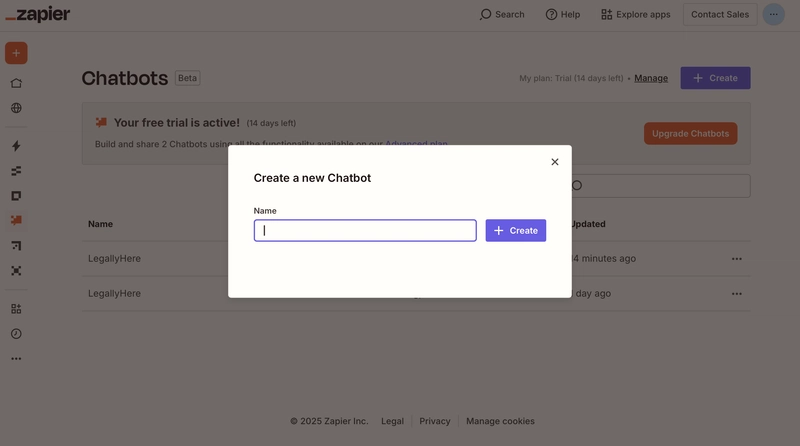This screenshot has width=800, height=446.
Task: Open the Help menu
Action: pyautogui.click(x=563, y=14)
